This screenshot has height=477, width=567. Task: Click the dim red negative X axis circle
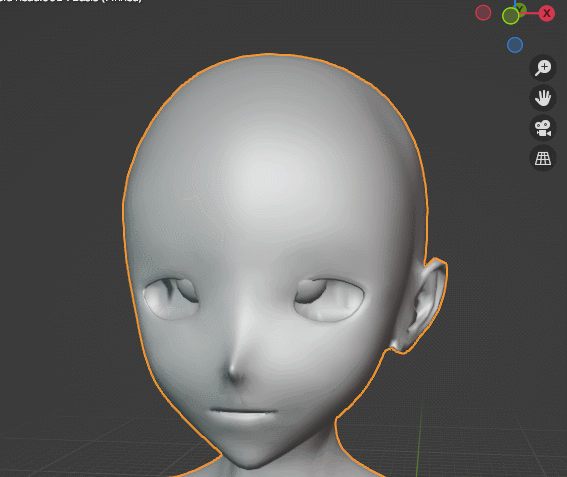pyautogui.click(x=483, y=13)
